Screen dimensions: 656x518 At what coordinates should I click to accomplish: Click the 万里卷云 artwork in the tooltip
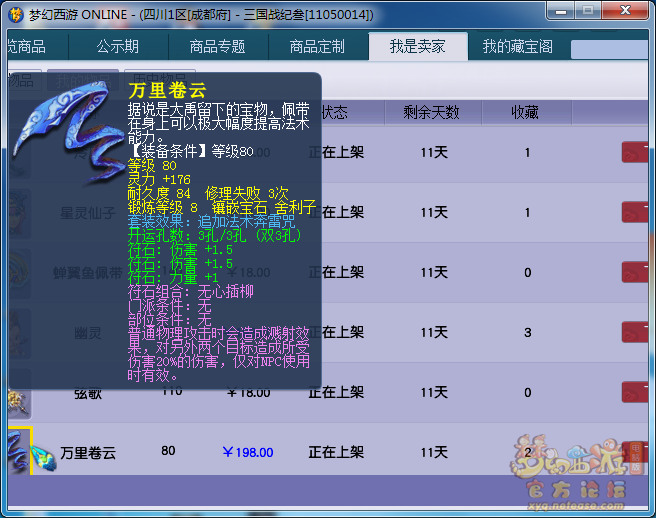coord(68,132)
